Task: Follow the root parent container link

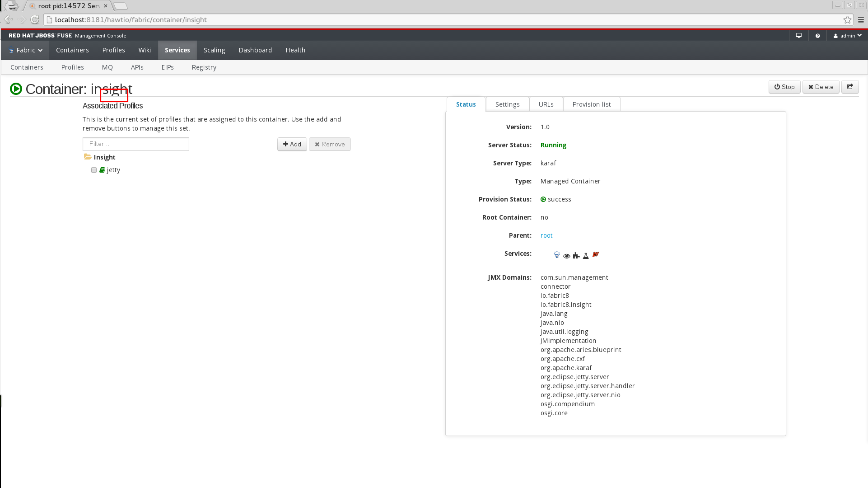Action: (x=546, y=235)
